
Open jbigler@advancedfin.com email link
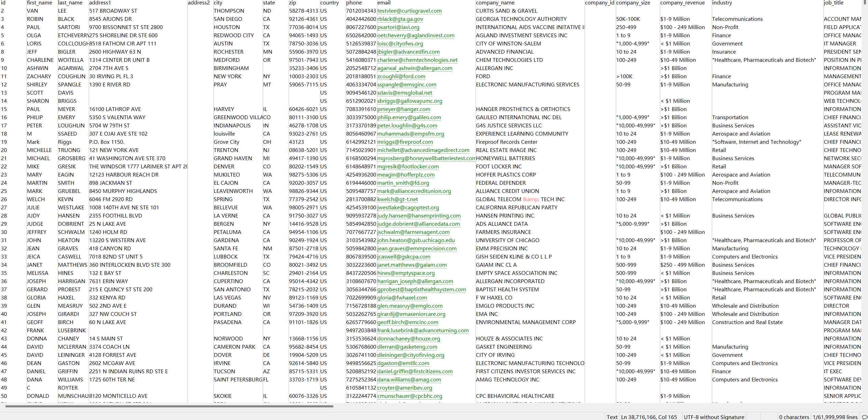[408, 52]
